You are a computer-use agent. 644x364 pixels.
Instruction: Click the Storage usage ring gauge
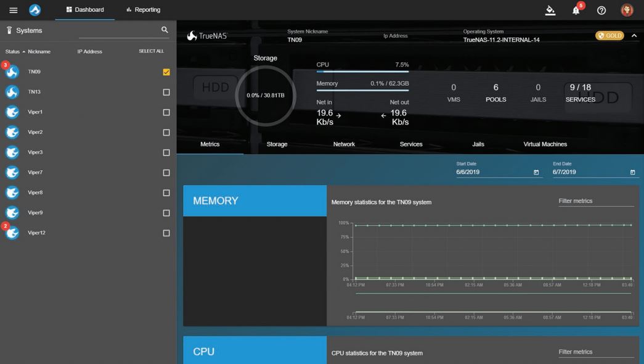coord(266,96)
